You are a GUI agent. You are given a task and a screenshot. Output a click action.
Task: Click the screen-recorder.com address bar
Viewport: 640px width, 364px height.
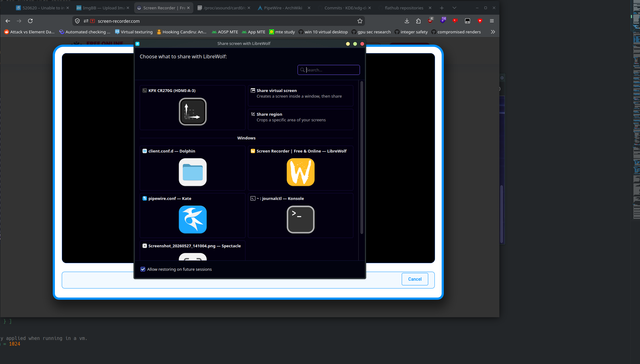218,21
